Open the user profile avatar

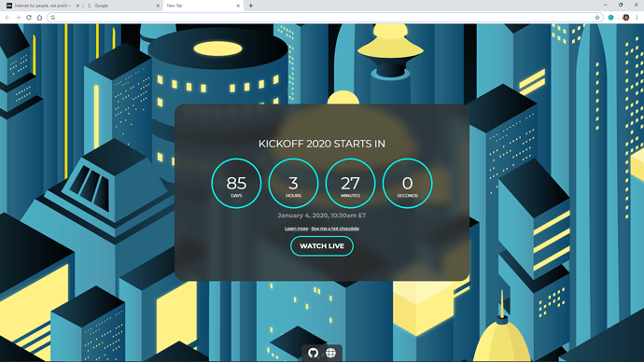(x=625, y=17)
